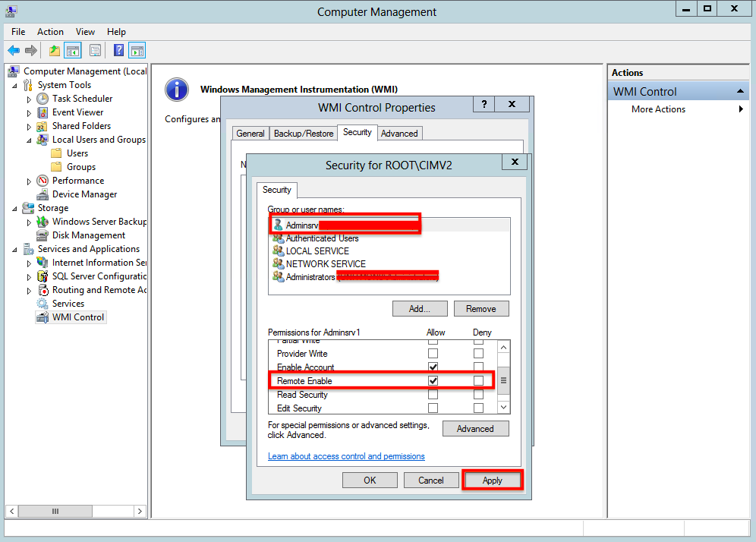The width and height of the screenshot is (756, 542).
Task: Select NETWORK SERVICE in the user list
Action: tap(326, 263)
